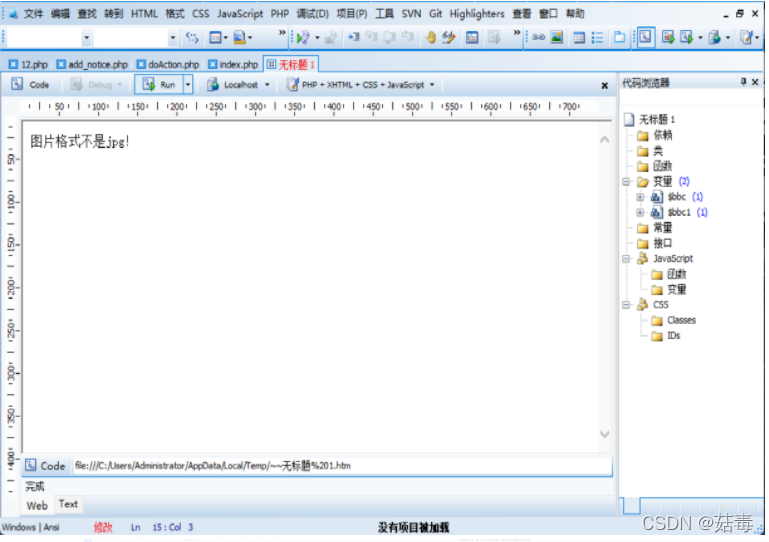Insert a table with the grid icon
The width and height of the screenshot is (769, 542).
click(x=579, y=37)
